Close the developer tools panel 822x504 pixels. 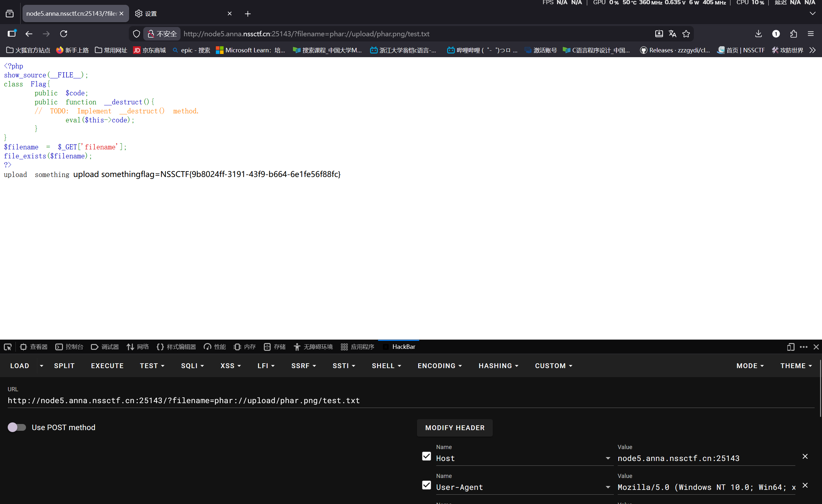816,347
